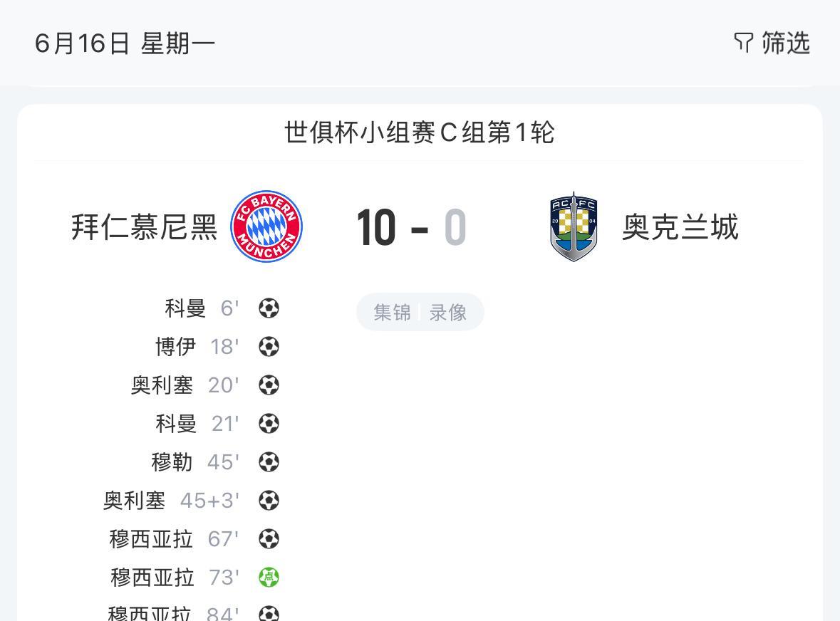Viewport: 840px width, 621px height.
Task: Select the goal icon for 博伊 18'
Action: (x=269, y=347)
